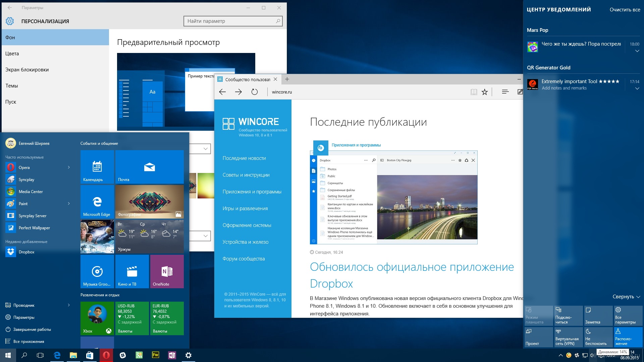
Task: Open the Edge Hub lines icon
Action: 505,92
